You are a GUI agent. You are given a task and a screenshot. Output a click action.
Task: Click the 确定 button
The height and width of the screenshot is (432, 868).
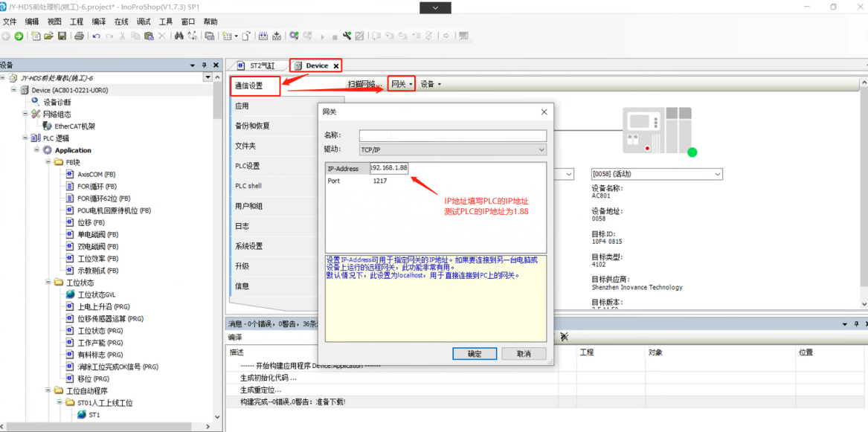475,354
